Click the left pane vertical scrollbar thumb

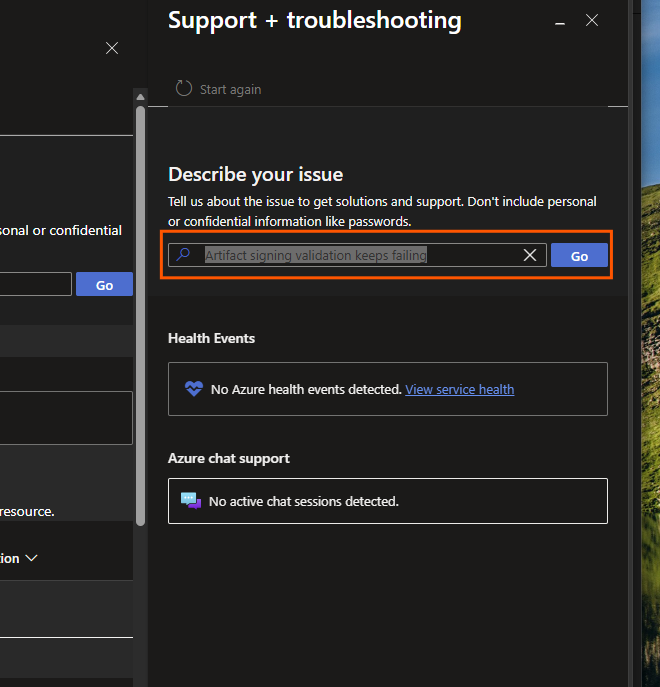140,315
